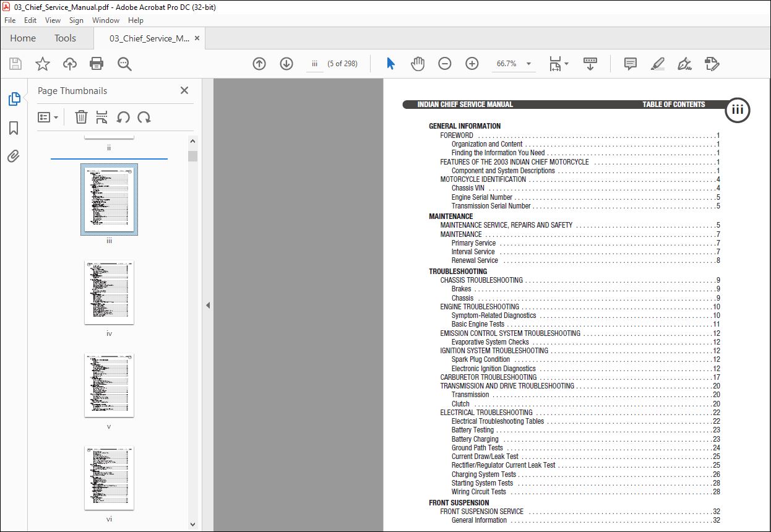Switch to the Home tab
Viewport: 771px width, 532px height.
coord(23,38)
